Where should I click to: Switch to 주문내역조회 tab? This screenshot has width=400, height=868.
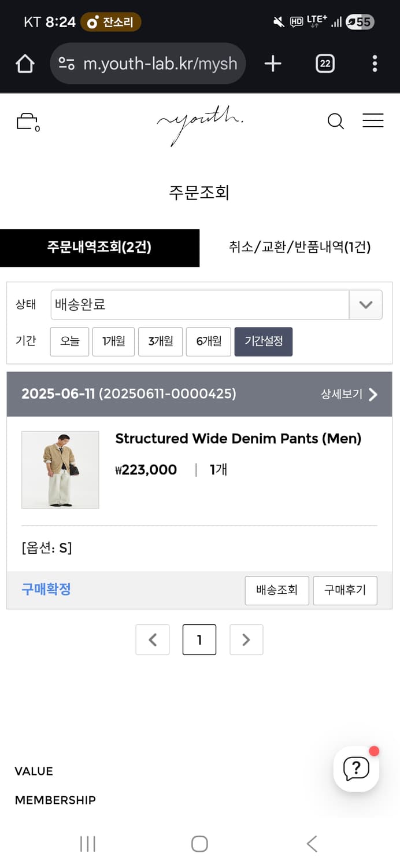tap(99, 248)
